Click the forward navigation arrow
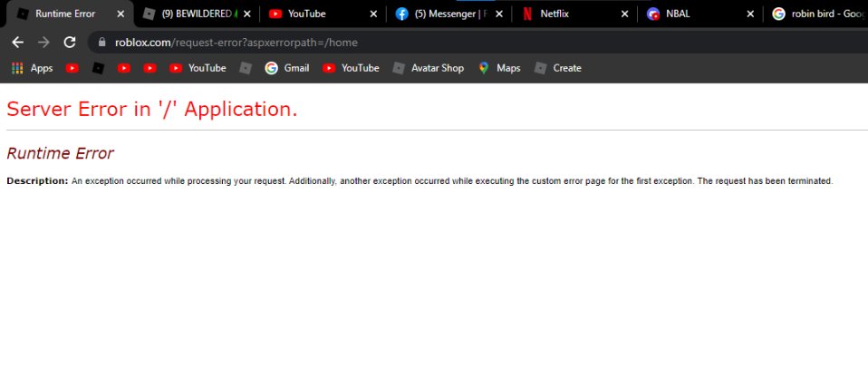Viewport: 868px width, 368px height. tap(43, 42)
